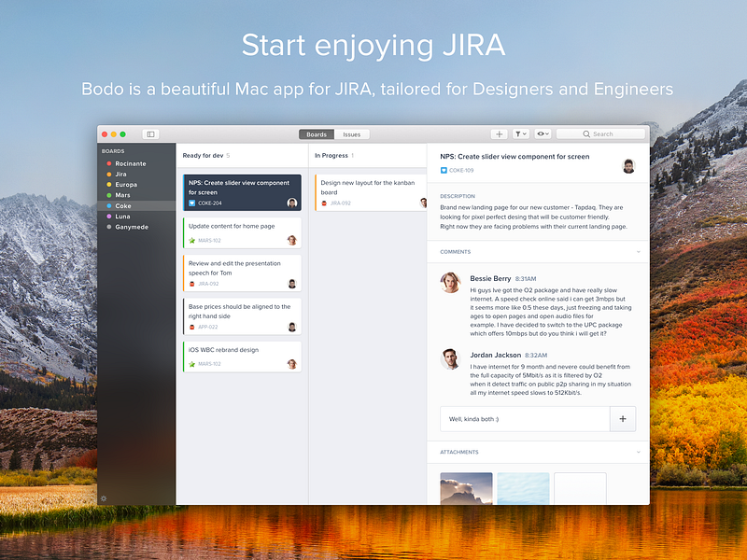Open the NPS slider view card

[242, 192]
